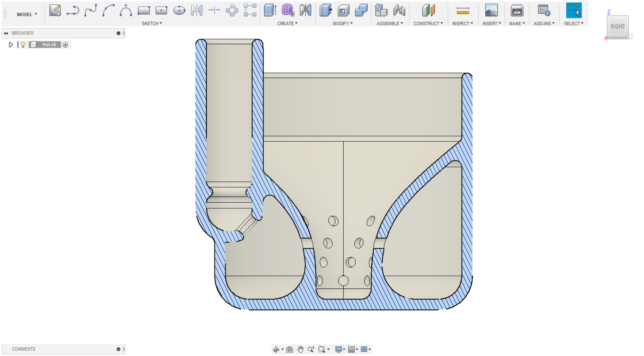The image size is (644, 356).
Task: Activate the Extrude tool icon
Action: point(270,11)
